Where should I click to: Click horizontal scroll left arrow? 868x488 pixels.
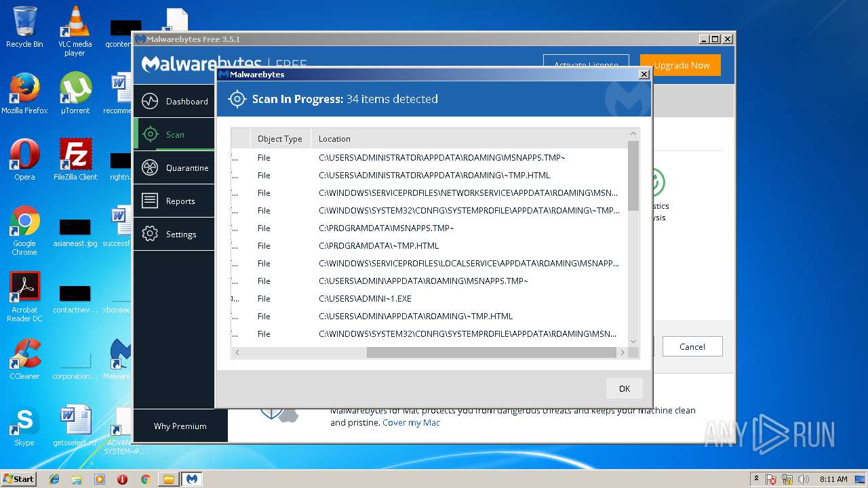point(237,352)
